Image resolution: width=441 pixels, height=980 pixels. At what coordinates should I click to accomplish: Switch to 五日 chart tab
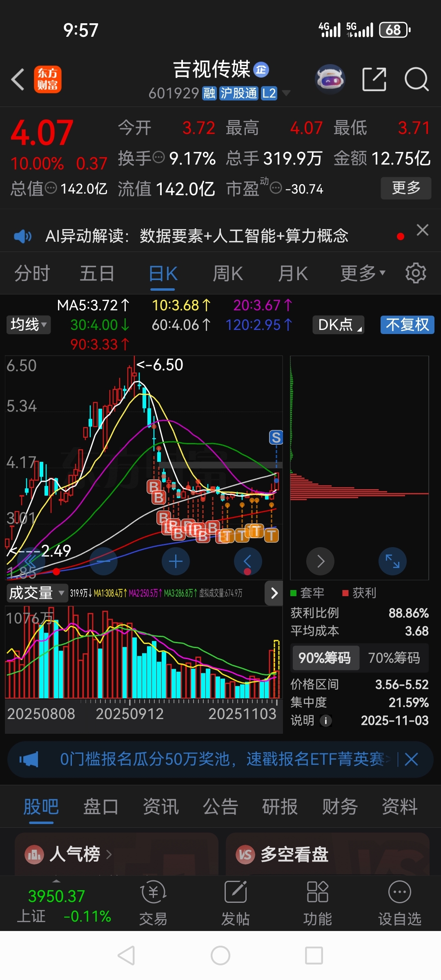tap(97, 273)
